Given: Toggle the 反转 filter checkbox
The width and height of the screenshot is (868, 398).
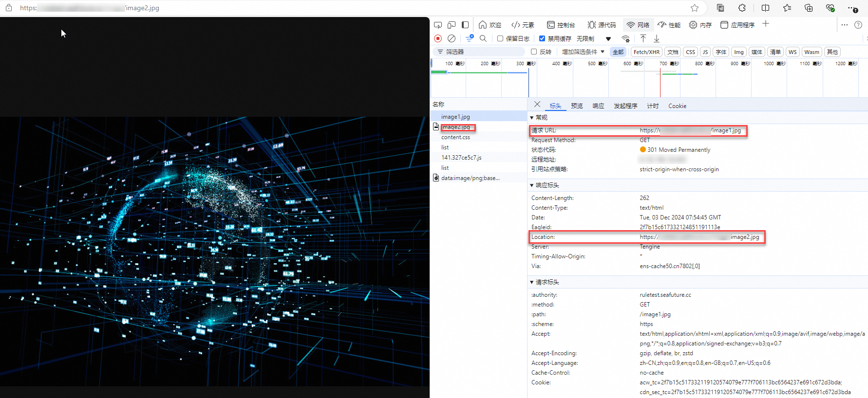Looking at the screenshot, I should pyautogui.click(x=534, y=52).
